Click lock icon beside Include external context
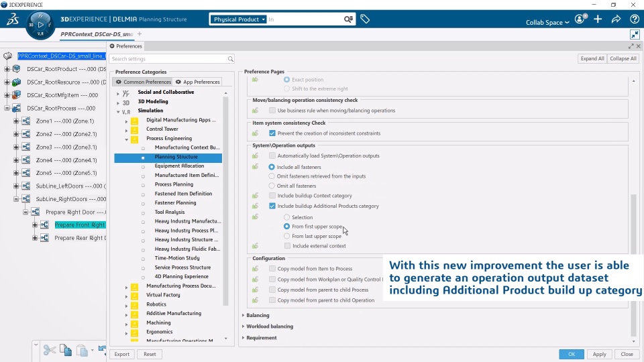 tap(255, 246)
